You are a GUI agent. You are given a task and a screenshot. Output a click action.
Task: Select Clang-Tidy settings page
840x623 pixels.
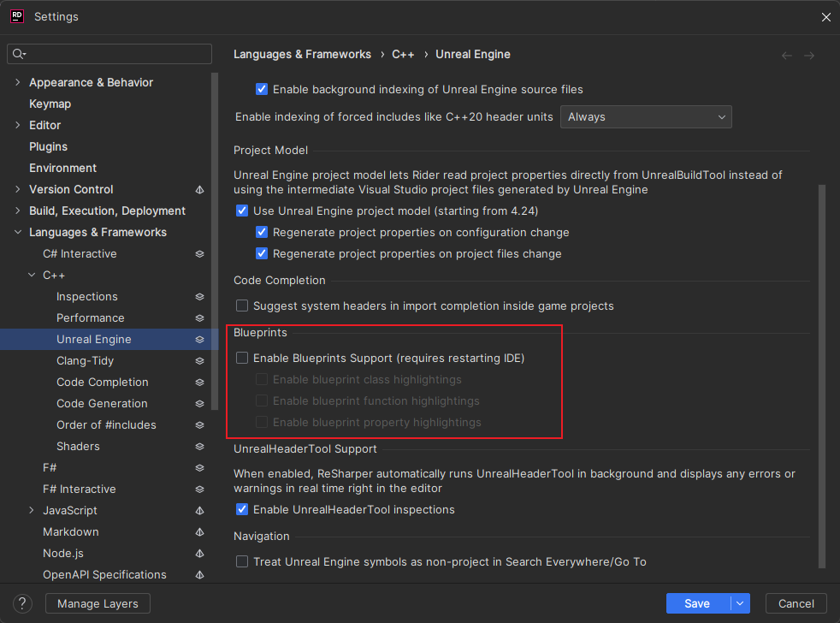point(86,361)
